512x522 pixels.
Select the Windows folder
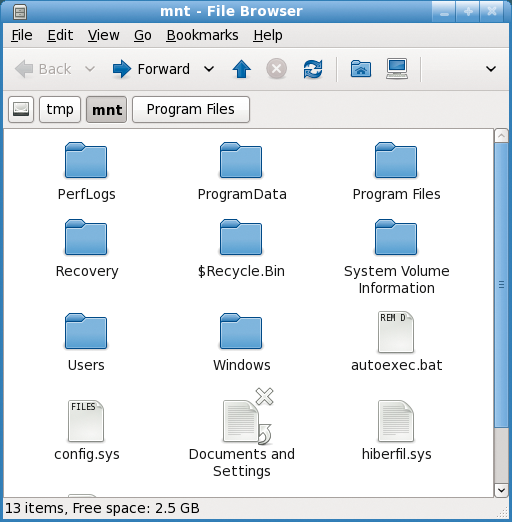(x=241, y=342)
